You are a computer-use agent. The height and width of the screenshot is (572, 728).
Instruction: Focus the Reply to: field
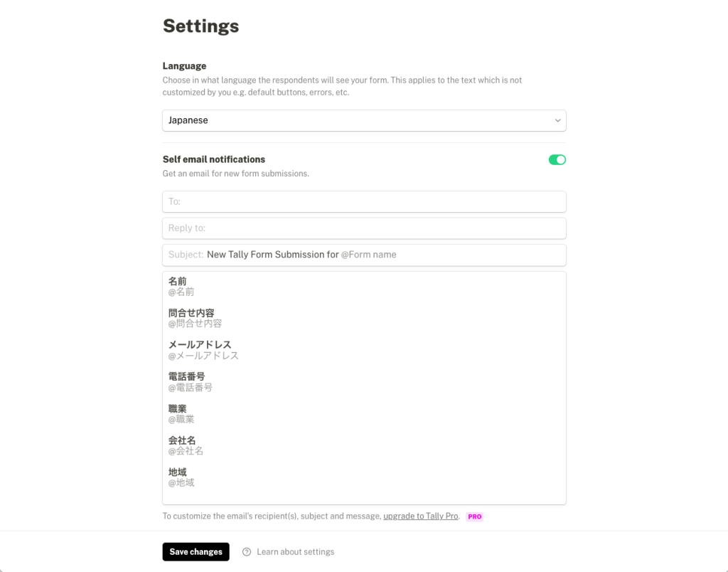coord(364,228)
